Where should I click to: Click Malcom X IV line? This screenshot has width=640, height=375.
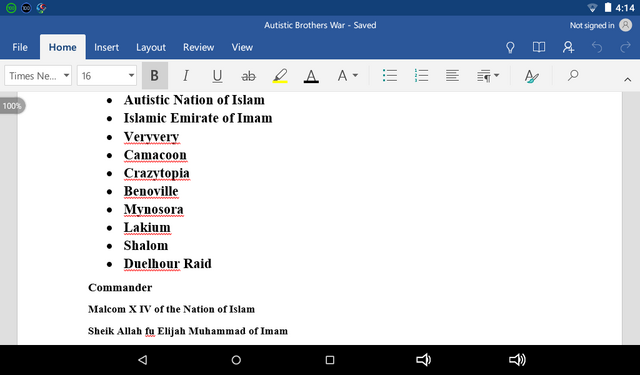171,309
